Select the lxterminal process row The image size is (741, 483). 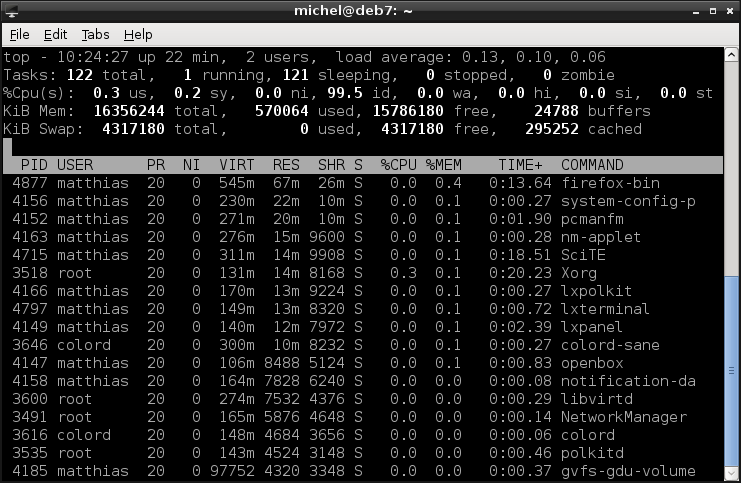[363, 309]
